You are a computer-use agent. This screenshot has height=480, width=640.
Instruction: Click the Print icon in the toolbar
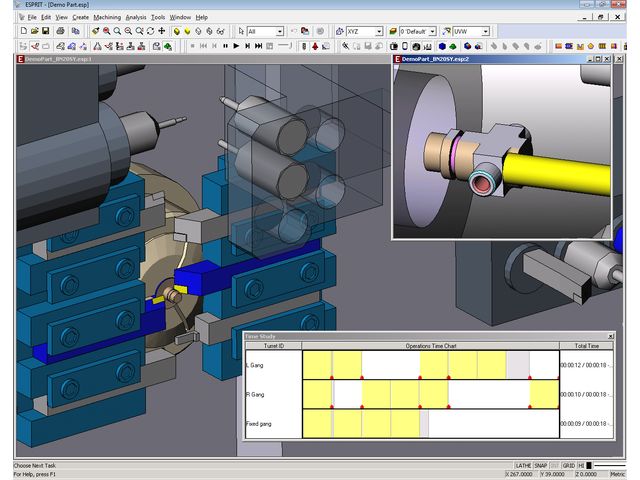pyautogui.click(x=60, y=32)
